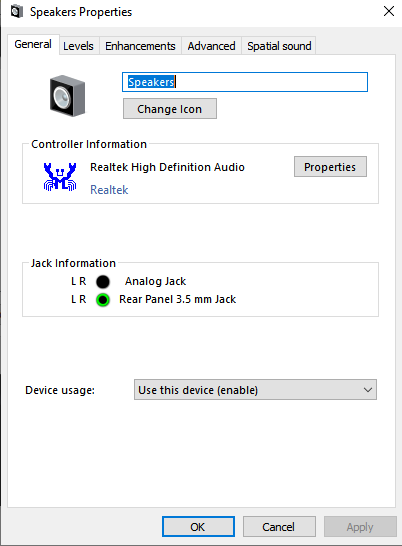The image size is (402, 546).
Task: Switch to the Advanced tab
Action: pyautogui.click(x=211, y=46)
